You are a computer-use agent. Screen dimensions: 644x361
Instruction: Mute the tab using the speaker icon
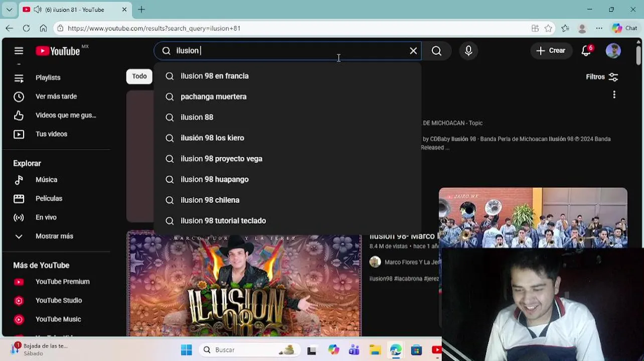pyautogui.click(x=37, y=10)
